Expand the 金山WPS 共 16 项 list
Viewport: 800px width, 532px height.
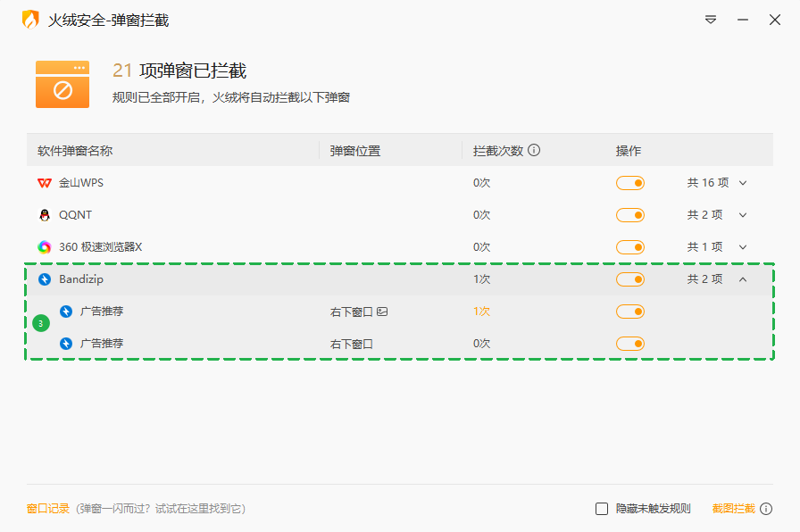742,183
